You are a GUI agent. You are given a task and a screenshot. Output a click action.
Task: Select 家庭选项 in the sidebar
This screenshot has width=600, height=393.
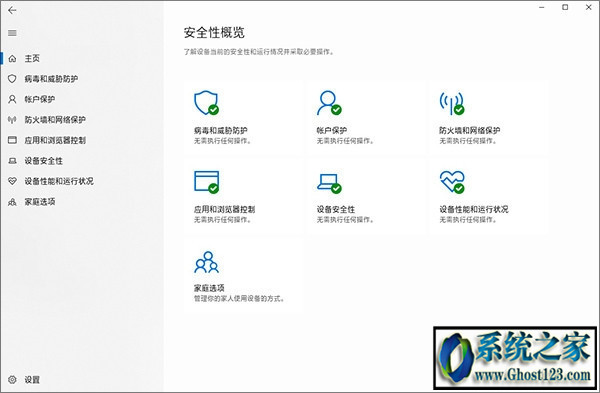click(x=40, y=202)
